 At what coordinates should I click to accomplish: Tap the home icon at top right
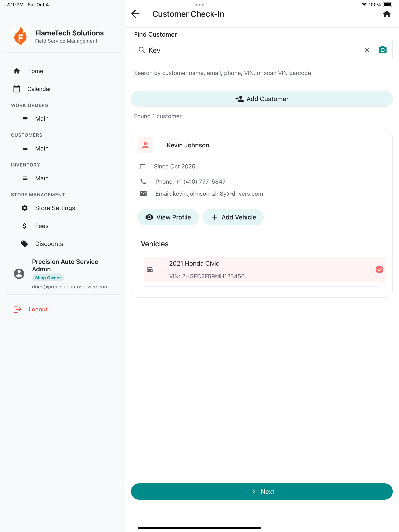pos(387,14)
